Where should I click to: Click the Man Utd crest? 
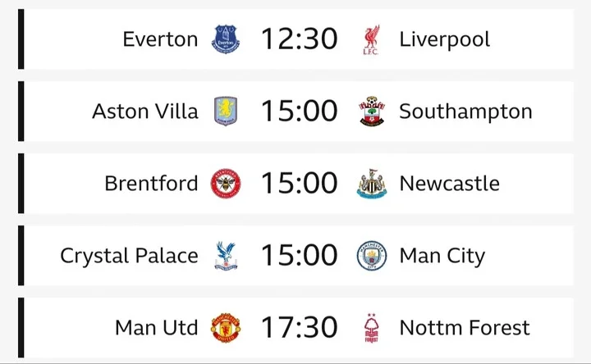226,327
